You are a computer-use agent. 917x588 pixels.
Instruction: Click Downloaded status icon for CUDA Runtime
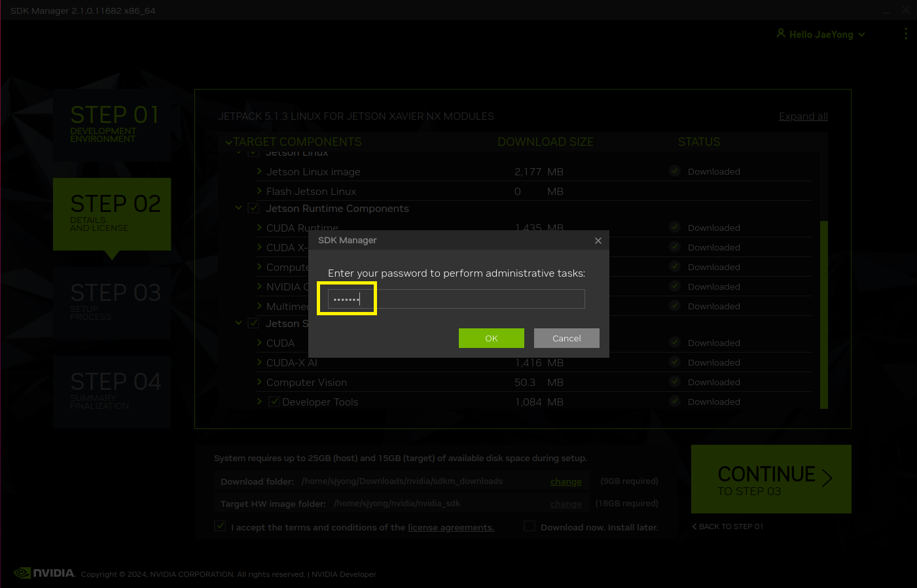click(x=675, y=228)
